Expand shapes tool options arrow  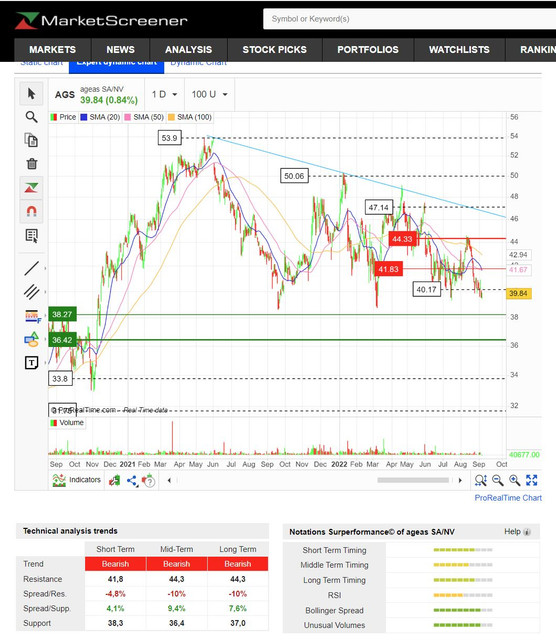coord(45,339)
